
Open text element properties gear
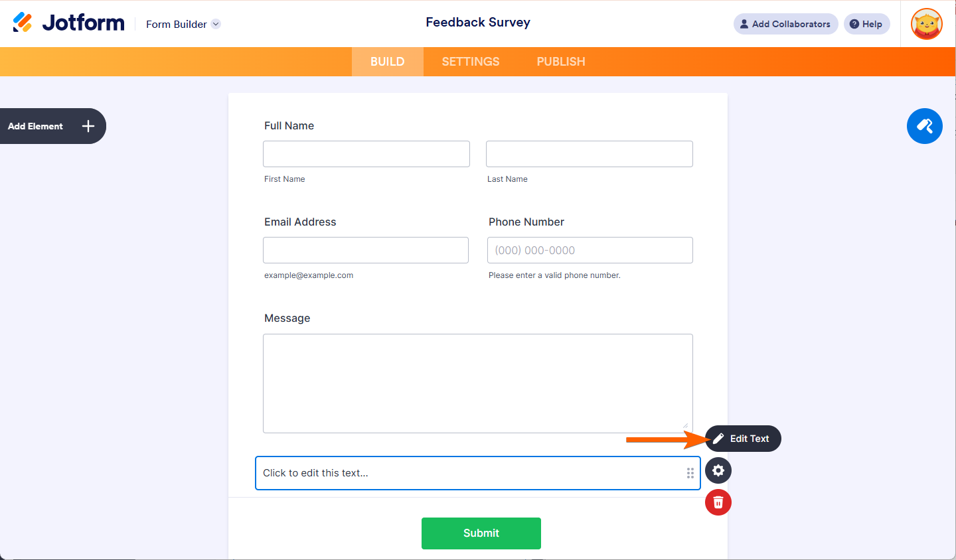(x=718, y=470)
